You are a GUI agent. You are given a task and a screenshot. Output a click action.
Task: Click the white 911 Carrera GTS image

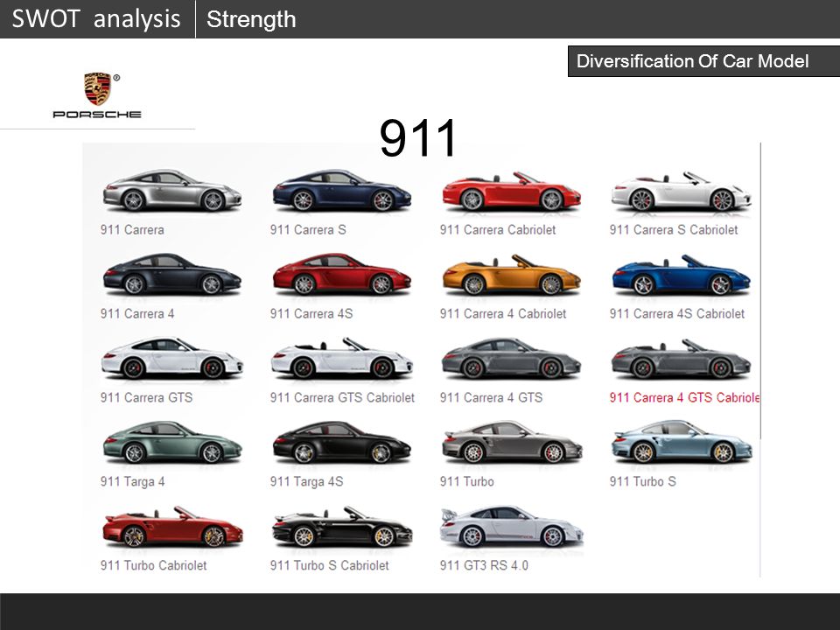pyautogui.click(x=172, y=359)
